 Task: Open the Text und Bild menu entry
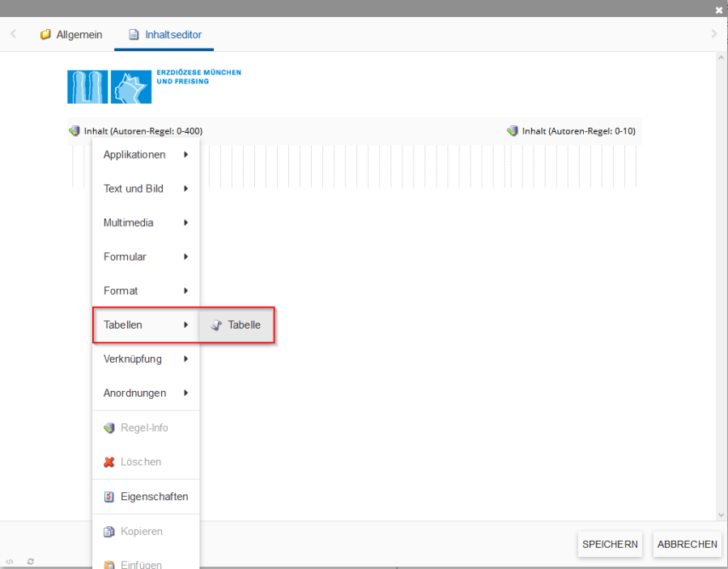(x=134, y=189)
